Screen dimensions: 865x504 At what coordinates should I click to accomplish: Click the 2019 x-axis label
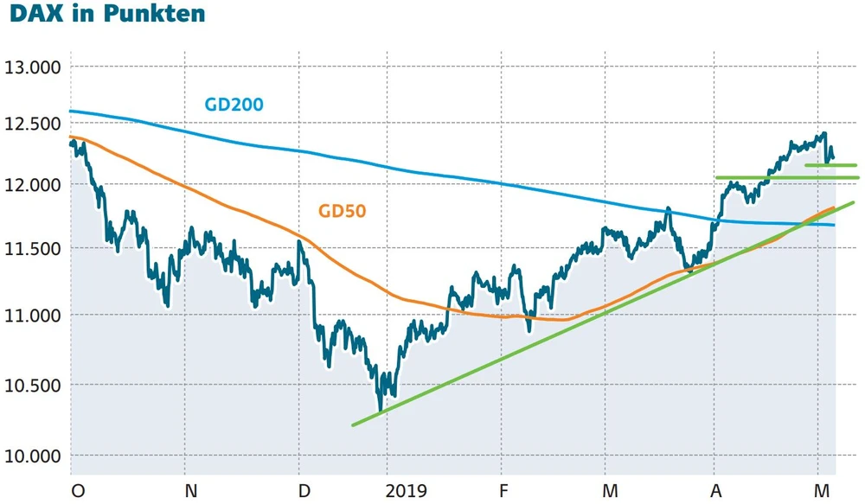(x=405, y=491)
